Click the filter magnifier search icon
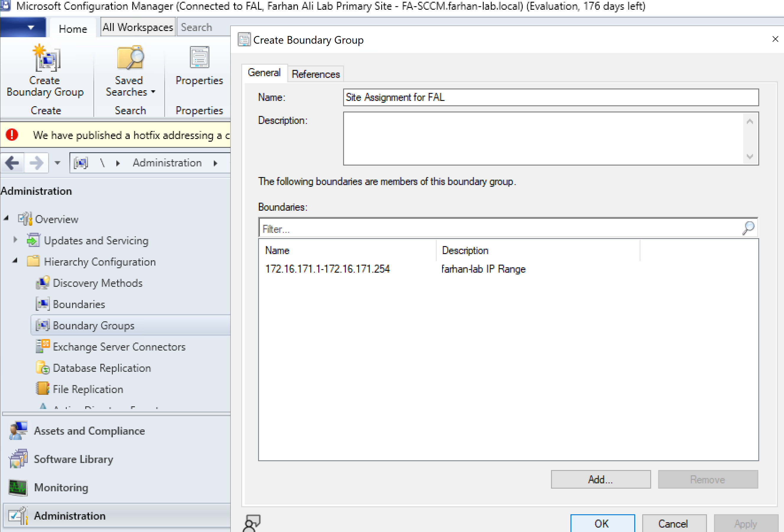This screenshot has height=532, width=784. click(748, 228)
